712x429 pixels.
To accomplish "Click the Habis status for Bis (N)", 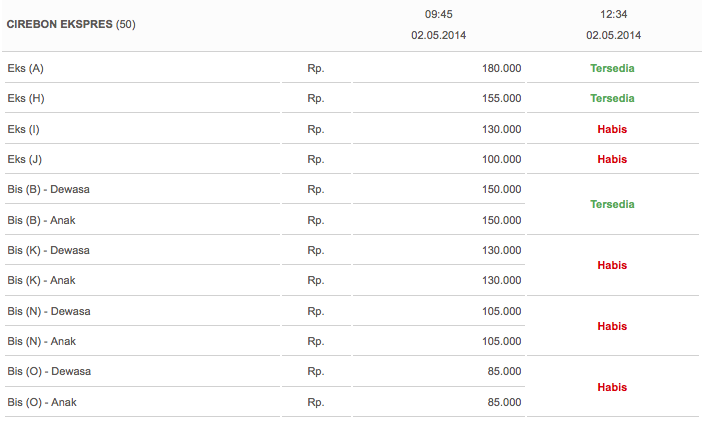I will tap(612, 326).
